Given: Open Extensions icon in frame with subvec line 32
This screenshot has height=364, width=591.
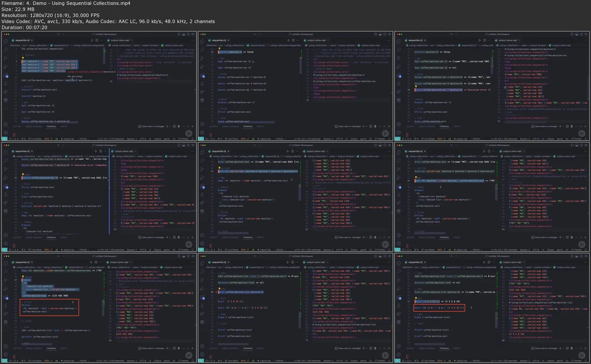Looking at the screenshot, I should (x=5, y=186).
